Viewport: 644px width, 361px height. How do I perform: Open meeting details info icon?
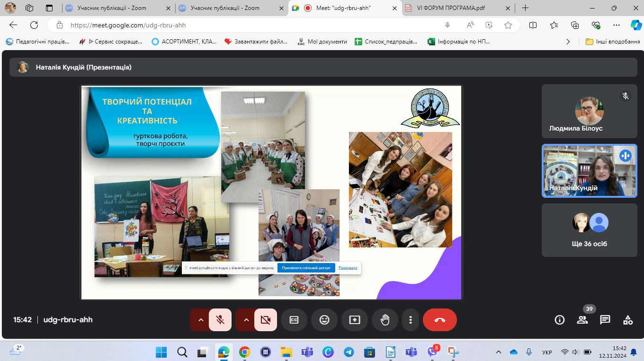point(560,320)
